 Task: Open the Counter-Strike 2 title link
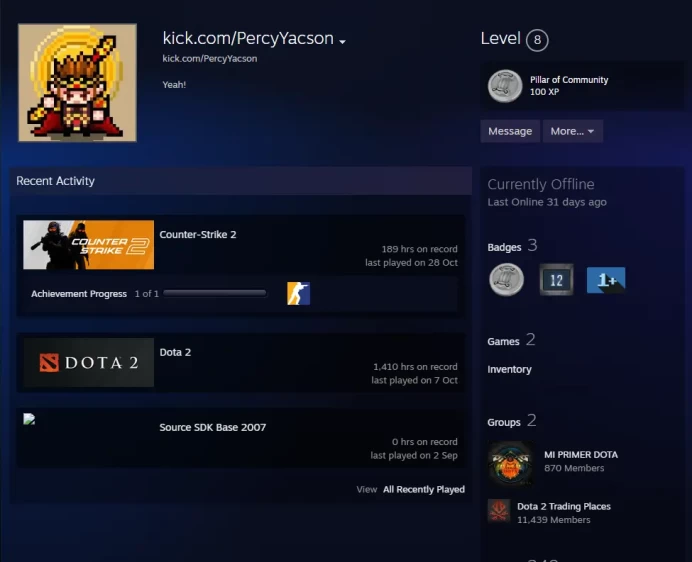click(198, 234)
